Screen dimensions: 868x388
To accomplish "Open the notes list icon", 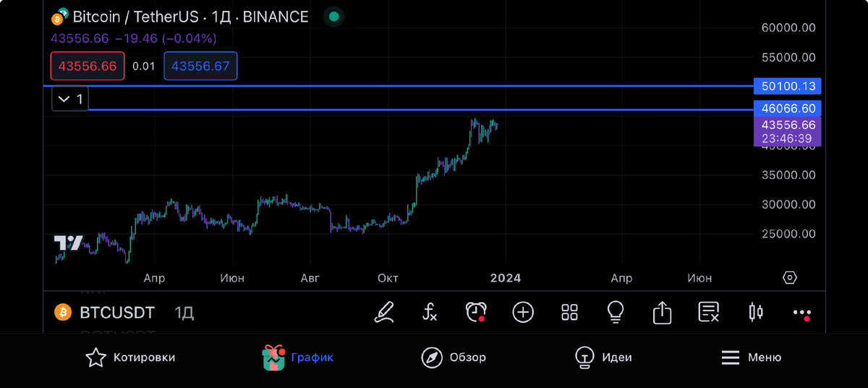I will (708, 312).
